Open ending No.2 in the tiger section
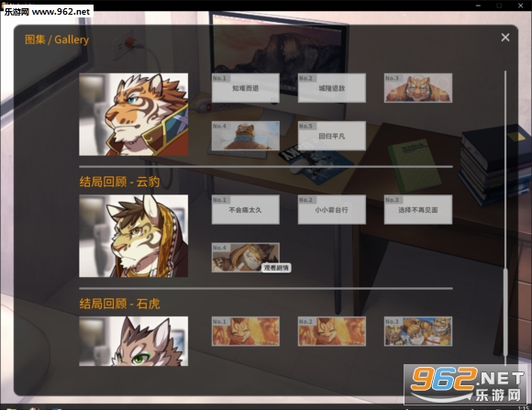The image size is (532, 410). 332,88
